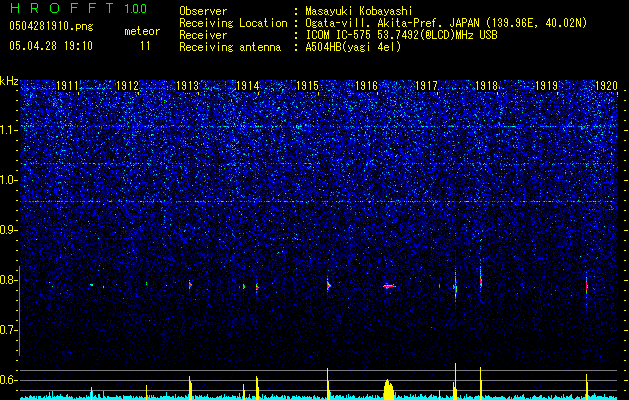Click the Receiver field label
The image size is (629, 400).
pyautogui.click(x=203, y=35)
